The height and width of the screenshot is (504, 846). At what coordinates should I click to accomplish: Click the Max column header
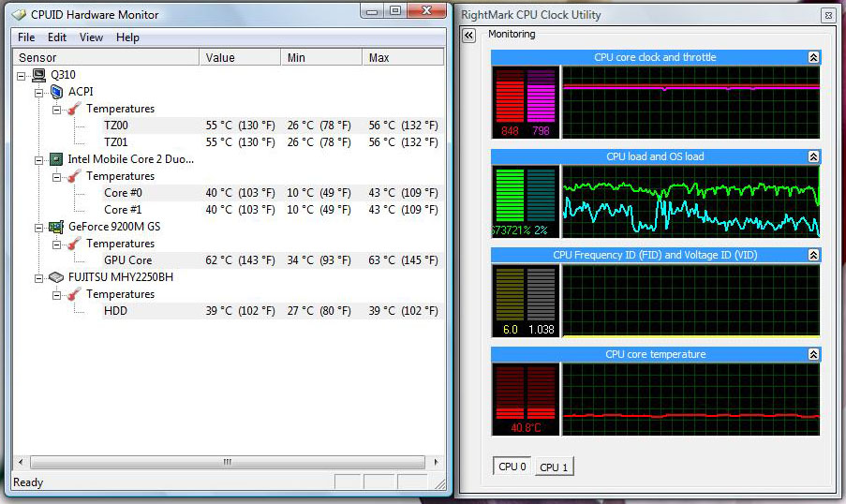[x=403, y=57]
